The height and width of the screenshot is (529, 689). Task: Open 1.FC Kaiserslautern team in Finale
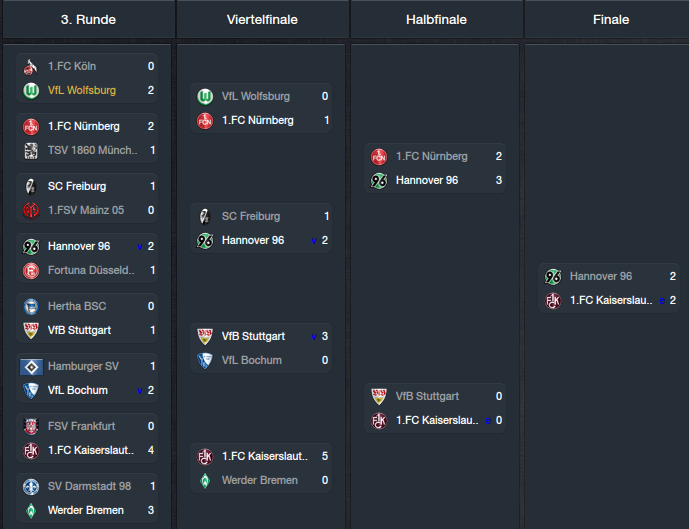(x=611, y=301)
